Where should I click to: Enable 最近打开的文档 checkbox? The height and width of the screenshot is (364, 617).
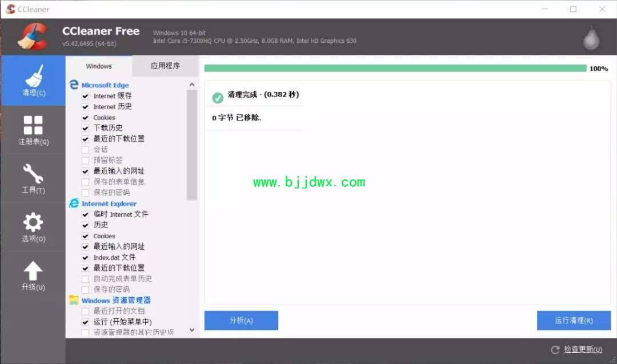click(x=85, y=311)
